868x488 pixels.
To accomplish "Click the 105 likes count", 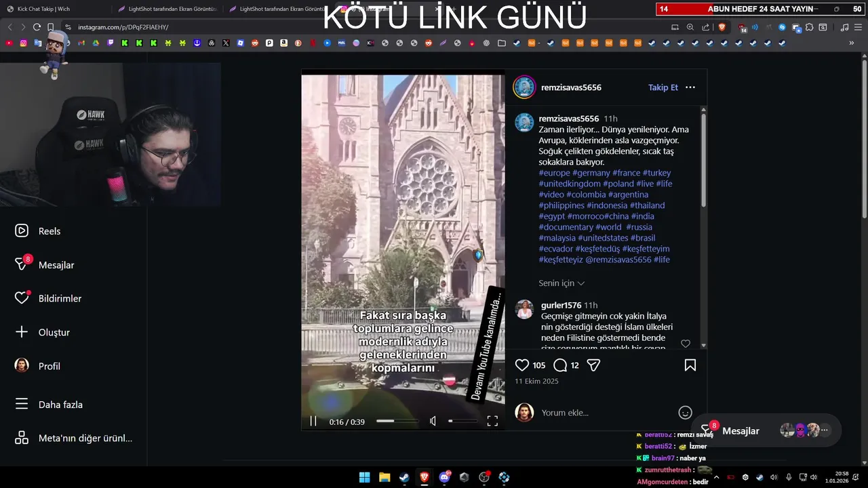I will [x=539, y=365].
